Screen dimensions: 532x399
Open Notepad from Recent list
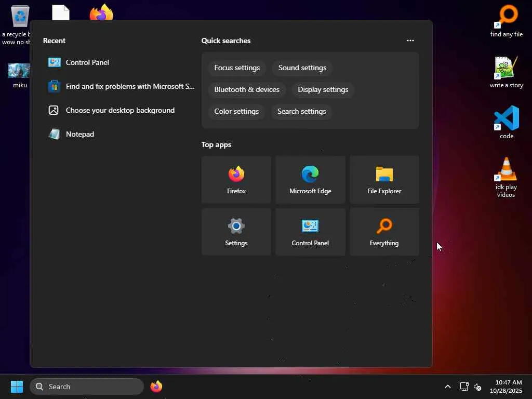click(x=121, y=134)
